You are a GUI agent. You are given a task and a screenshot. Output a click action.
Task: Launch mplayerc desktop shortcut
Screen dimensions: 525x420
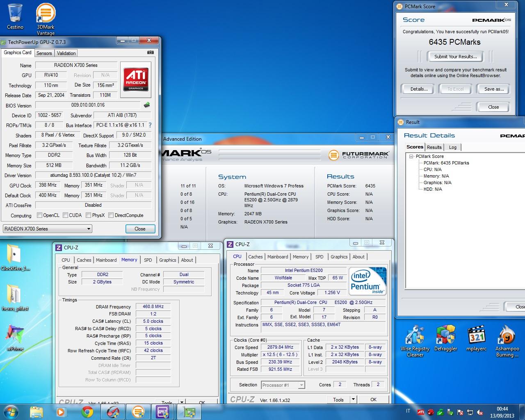coord(477,338)
